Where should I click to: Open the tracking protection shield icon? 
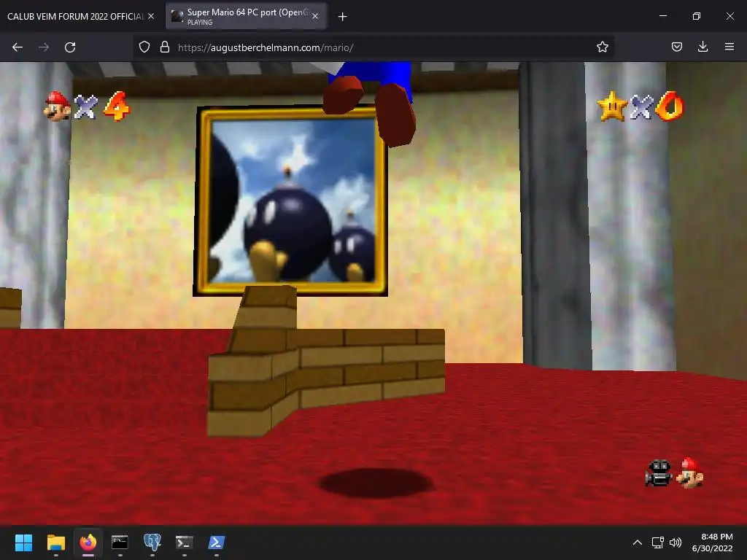pyautogui.click(x=144, y=47)
